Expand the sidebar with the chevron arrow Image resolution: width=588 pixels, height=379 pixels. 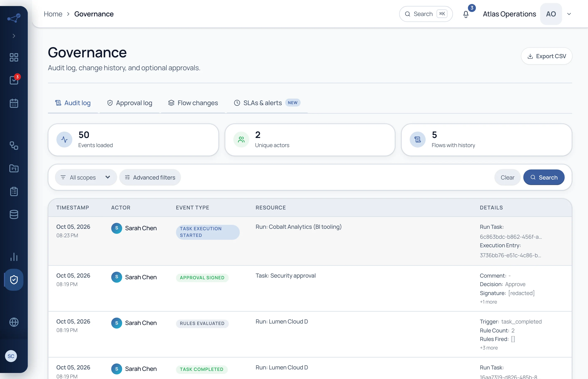click(x=14, y=36)
